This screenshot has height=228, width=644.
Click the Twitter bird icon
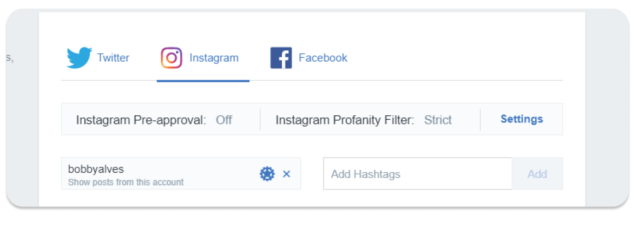[x=79, y=57]
